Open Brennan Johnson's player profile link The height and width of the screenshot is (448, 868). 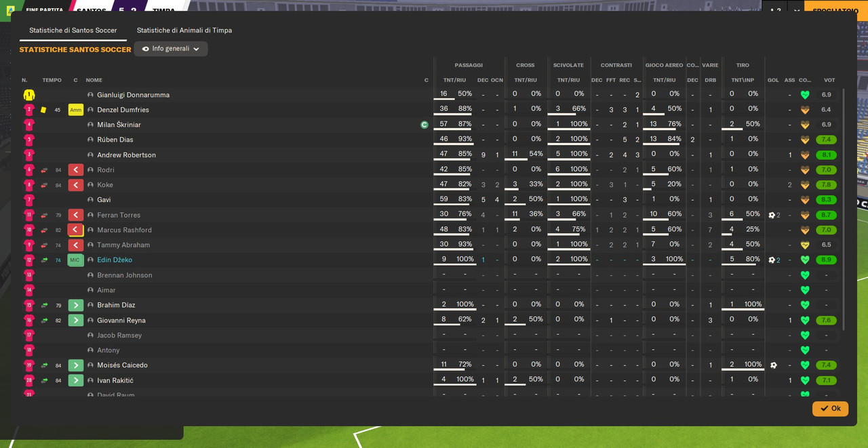pos(125,275)
